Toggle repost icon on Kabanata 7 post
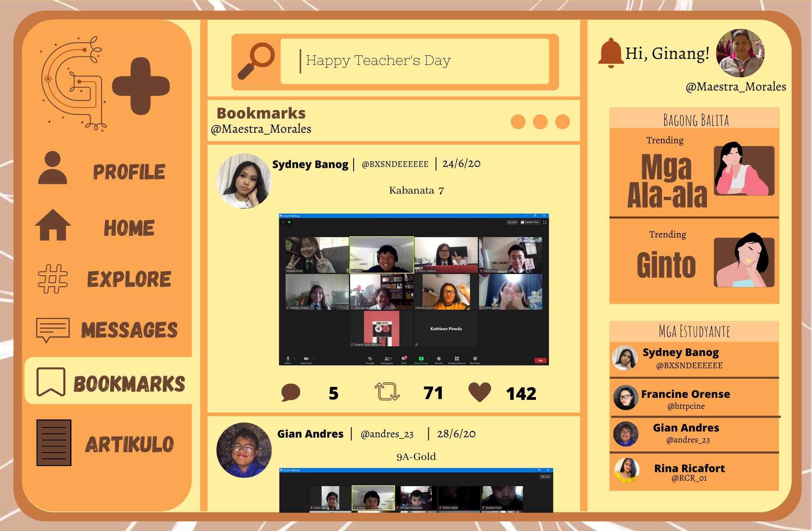Image resolution: width=812 pixels, height=531 pixels. 387,392
